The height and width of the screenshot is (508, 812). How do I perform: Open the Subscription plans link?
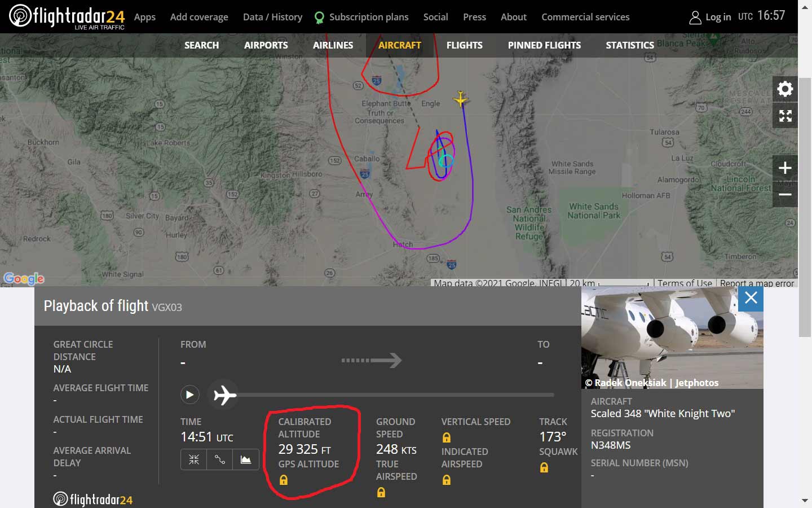tap(361, 17)
